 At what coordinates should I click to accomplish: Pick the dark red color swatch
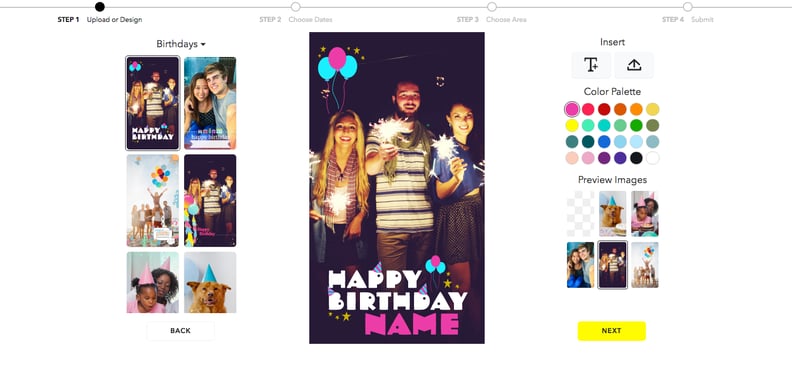point(604,109)
